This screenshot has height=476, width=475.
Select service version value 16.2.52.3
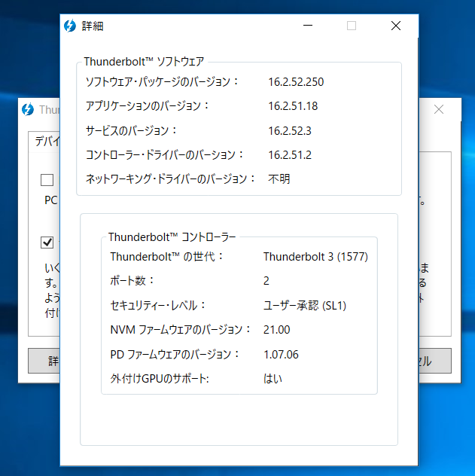pos(290,131)
